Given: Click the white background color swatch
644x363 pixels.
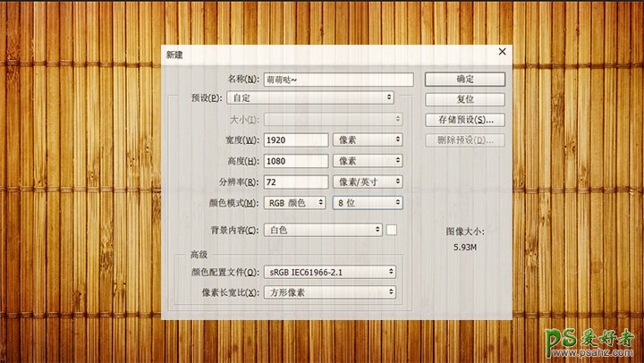Looking at the screenshot, I should tap(392, 230).
